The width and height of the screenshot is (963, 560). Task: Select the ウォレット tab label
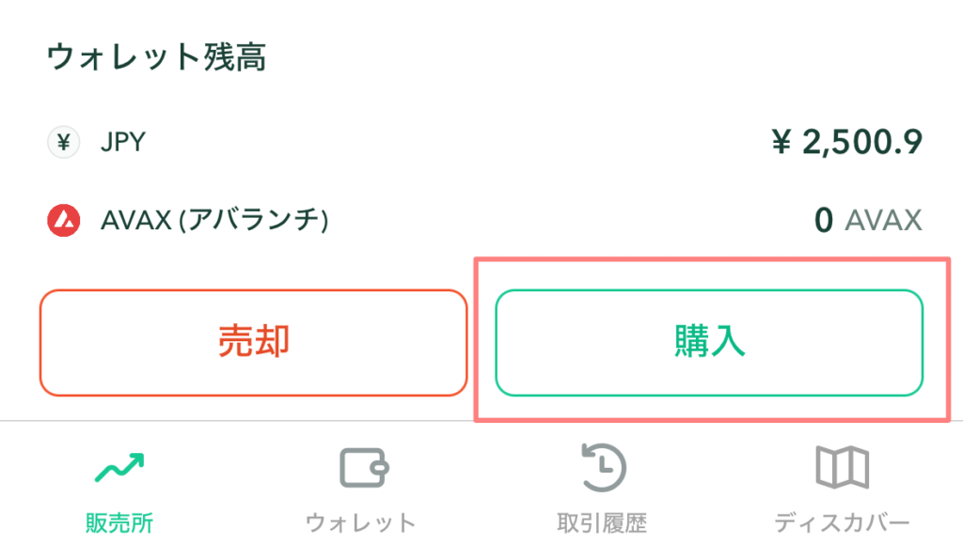click(361, 522)
